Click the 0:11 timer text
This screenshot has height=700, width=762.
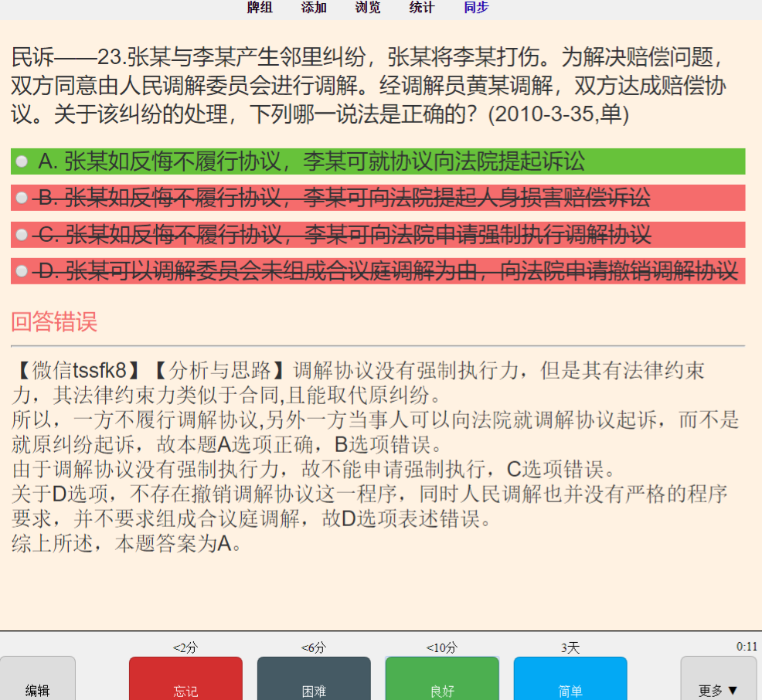tap(747, 647)
